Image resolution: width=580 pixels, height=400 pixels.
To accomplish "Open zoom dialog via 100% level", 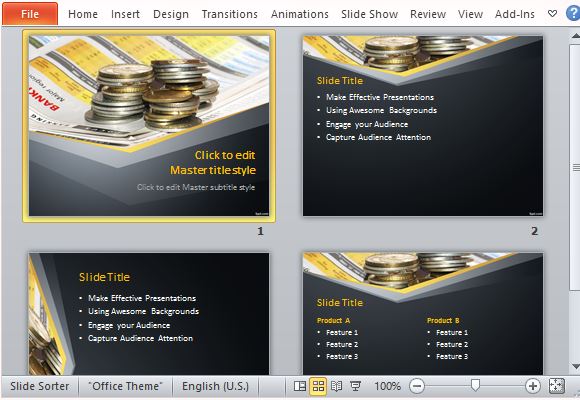I will [387, 386].
